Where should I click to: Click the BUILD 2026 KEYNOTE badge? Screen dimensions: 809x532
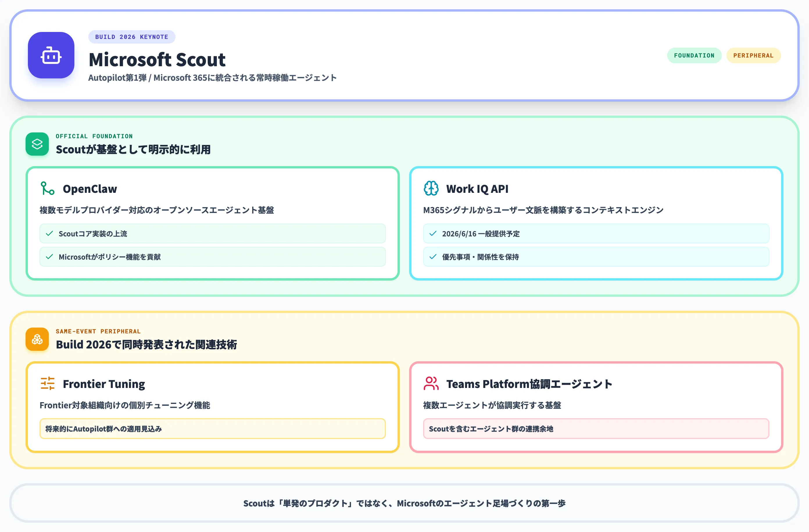coord(132,37)
